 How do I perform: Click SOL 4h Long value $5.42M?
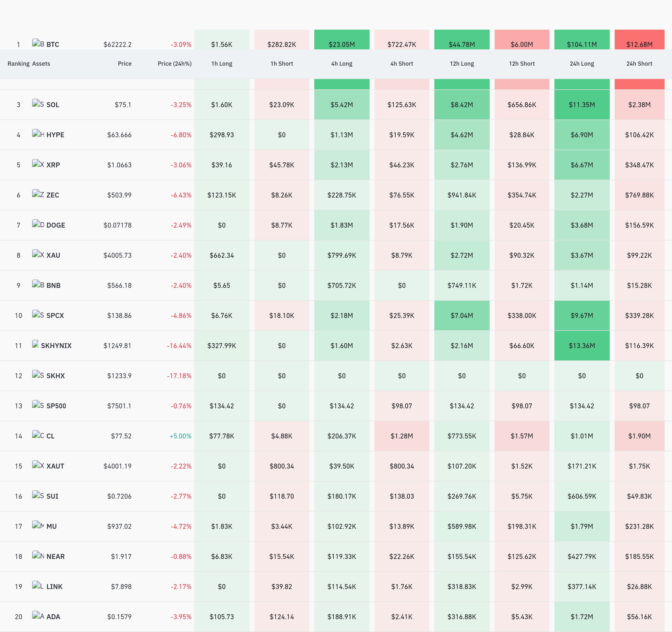pos(342,105)
